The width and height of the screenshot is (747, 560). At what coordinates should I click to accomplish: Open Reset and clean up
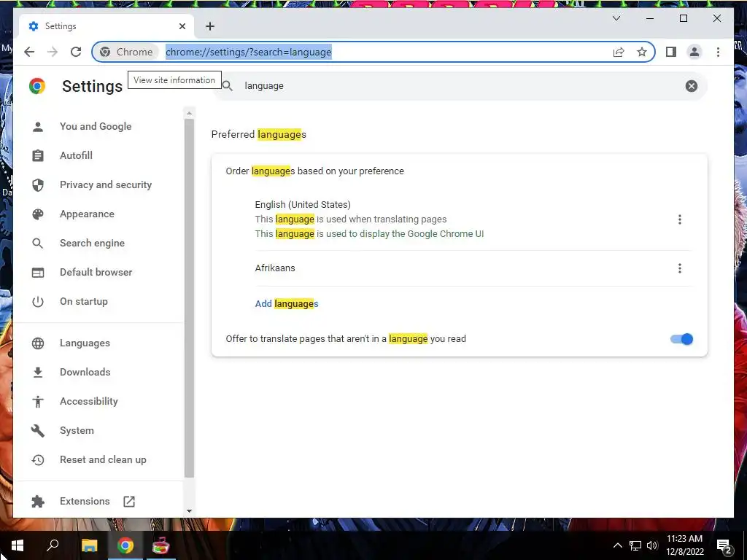click(x=103, y=459)
